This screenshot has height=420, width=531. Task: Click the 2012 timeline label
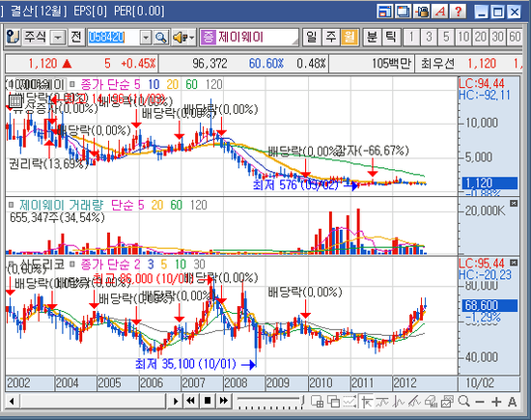point(405,382)
